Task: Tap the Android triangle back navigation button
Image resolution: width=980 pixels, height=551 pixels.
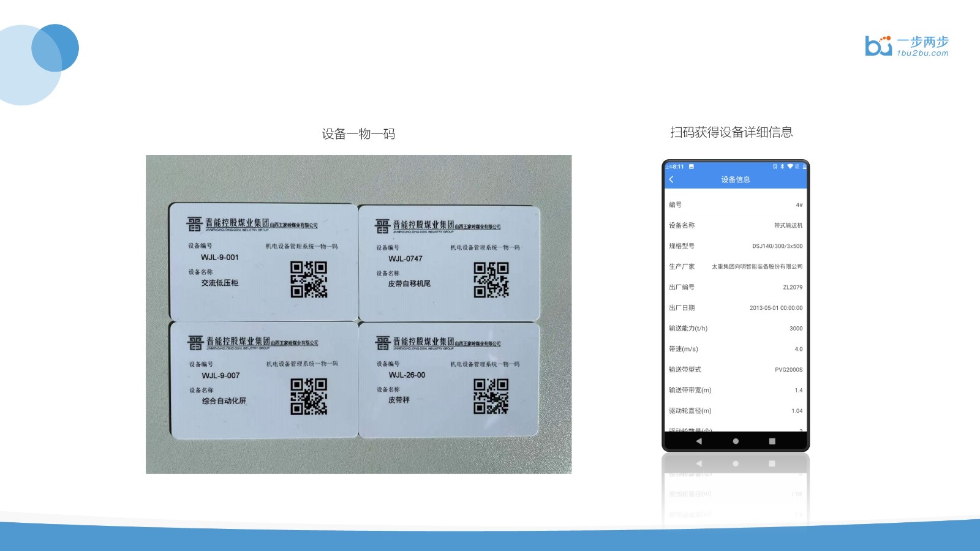Action: (699, 441)
